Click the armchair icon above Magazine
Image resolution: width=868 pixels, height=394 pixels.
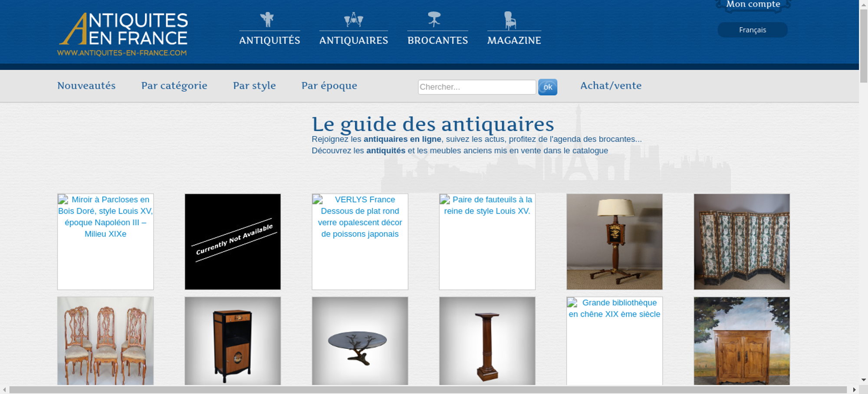510,20
